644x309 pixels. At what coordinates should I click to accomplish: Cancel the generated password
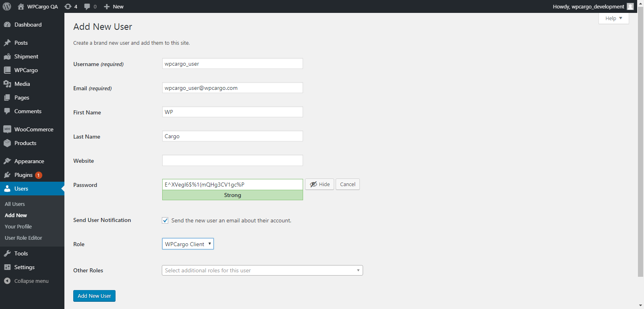348,184
